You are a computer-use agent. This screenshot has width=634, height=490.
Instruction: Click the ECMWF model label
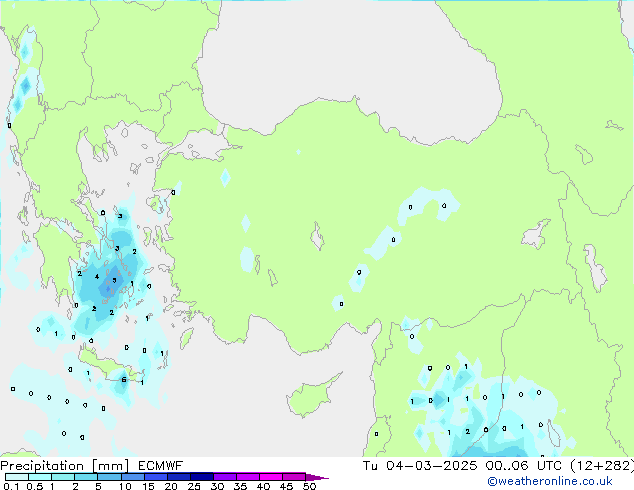161,466
